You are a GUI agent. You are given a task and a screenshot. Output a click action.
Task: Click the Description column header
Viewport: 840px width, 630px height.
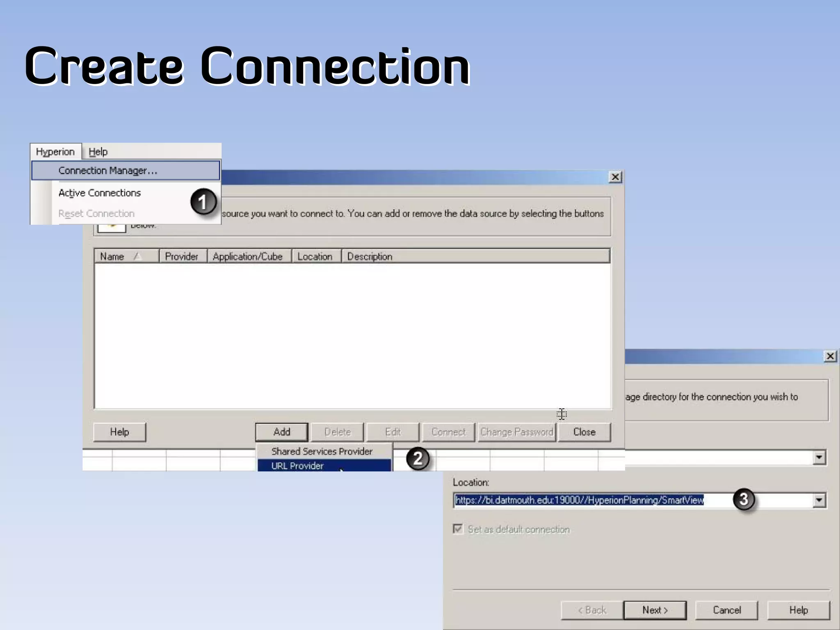coord(476,256)
